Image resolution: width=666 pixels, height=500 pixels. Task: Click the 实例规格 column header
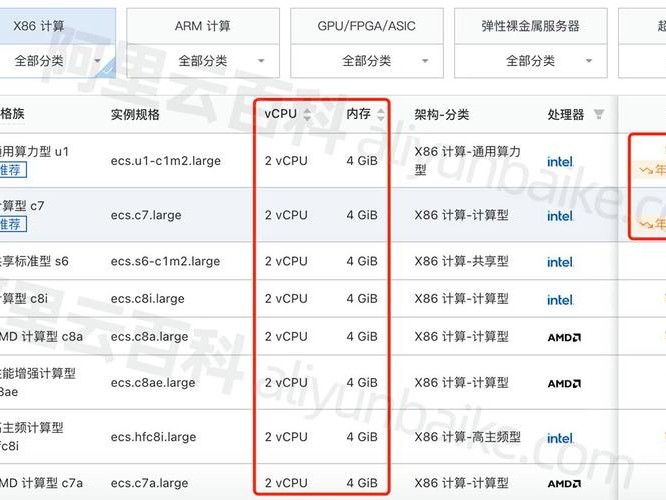tap(135, 114)
